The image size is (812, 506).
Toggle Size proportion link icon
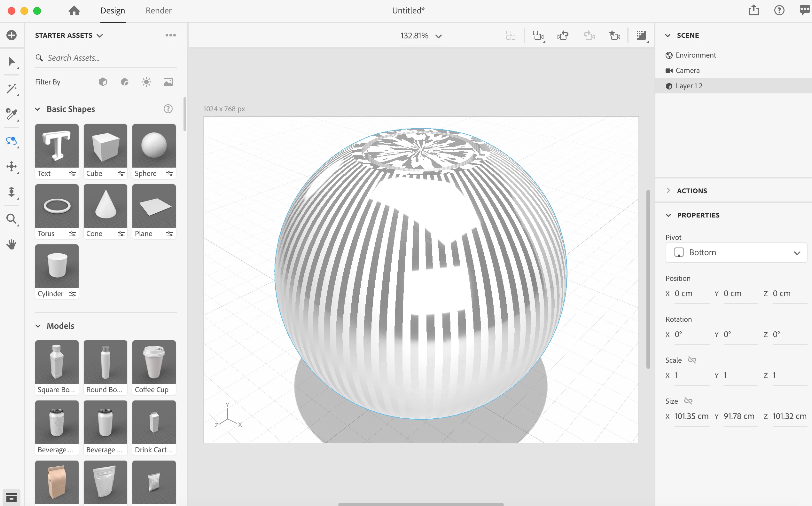click(x=688, y=400)
